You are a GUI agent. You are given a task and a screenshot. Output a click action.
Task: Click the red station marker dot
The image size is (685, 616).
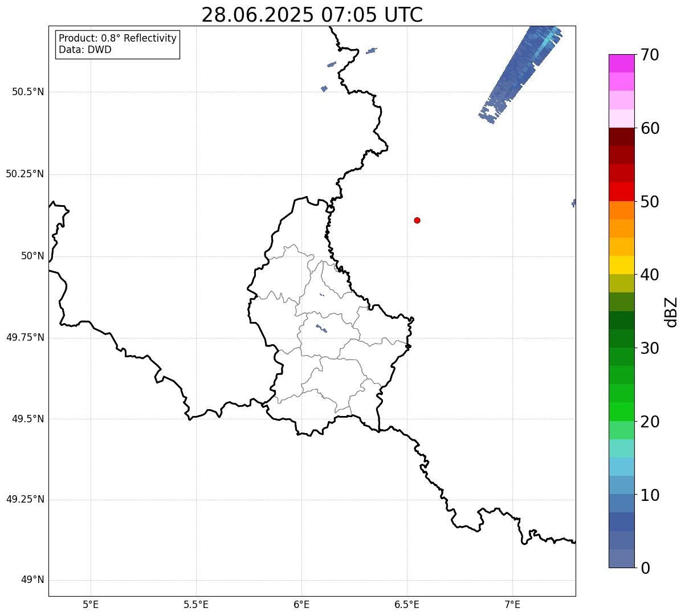pyautogui.click(x=417, y=220)
